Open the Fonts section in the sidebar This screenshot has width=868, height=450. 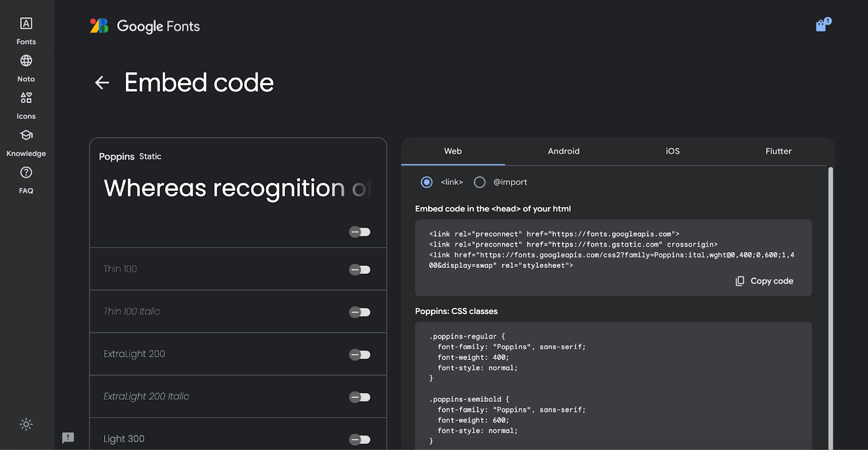(26, 31)
